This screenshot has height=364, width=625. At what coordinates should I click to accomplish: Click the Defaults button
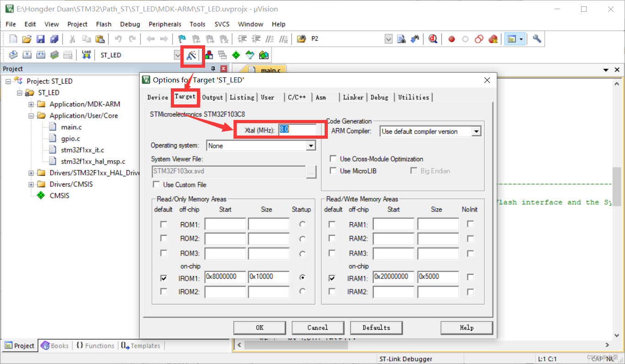[376, 327]
